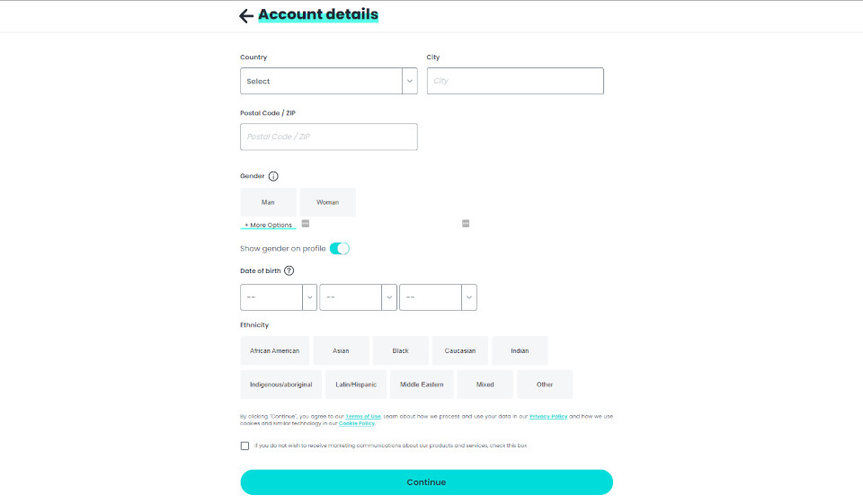Toggle Show gender on profile switch

339,248
